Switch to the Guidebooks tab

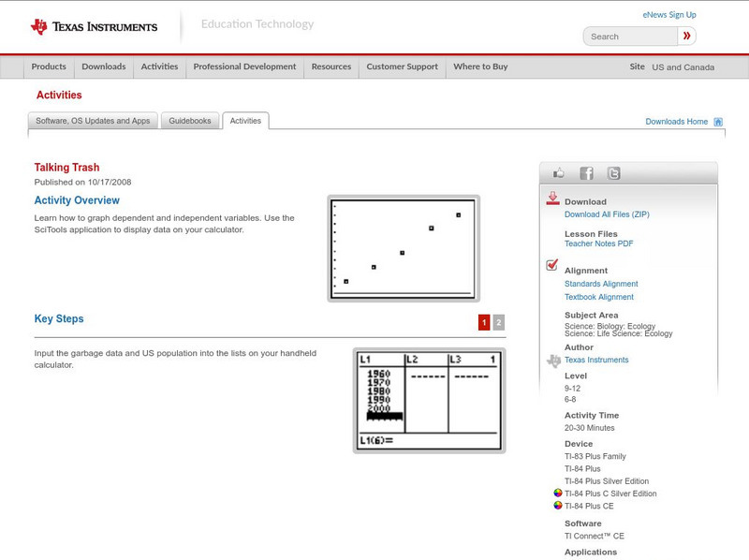189,120
